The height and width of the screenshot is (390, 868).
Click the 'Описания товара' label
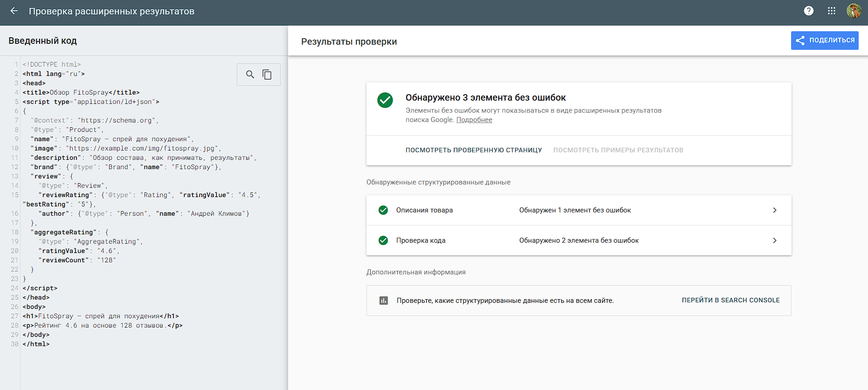[x=424, y=210]
